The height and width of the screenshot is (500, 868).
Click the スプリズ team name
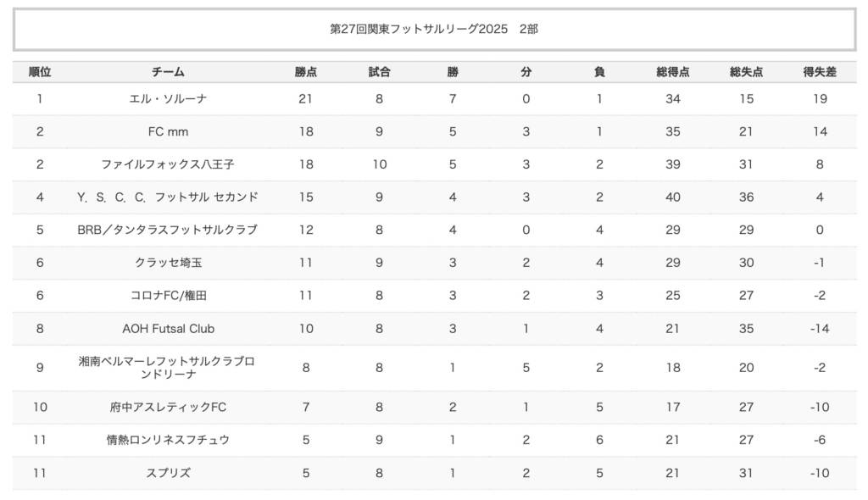coord(168,473)
